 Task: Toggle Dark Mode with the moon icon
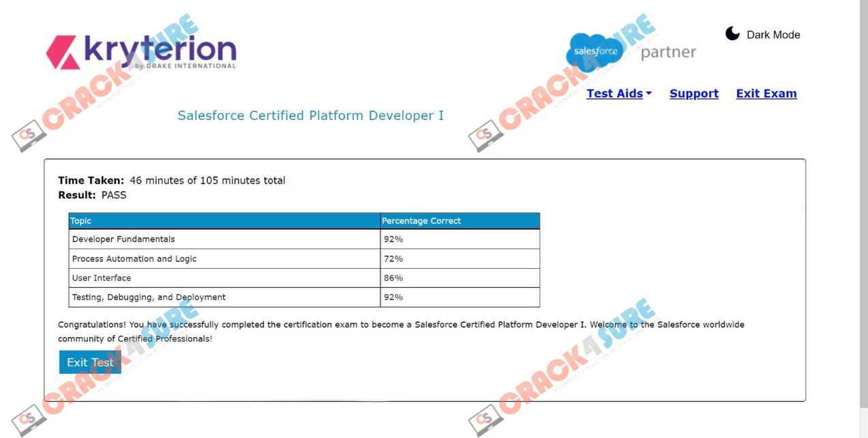[732, 33]
